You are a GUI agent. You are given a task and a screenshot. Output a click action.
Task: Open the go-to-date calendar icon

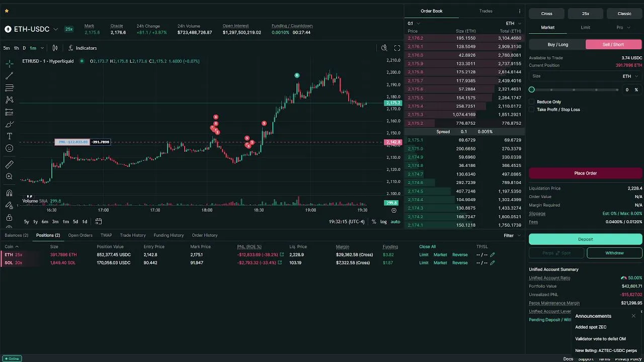(x=99, y=221)
